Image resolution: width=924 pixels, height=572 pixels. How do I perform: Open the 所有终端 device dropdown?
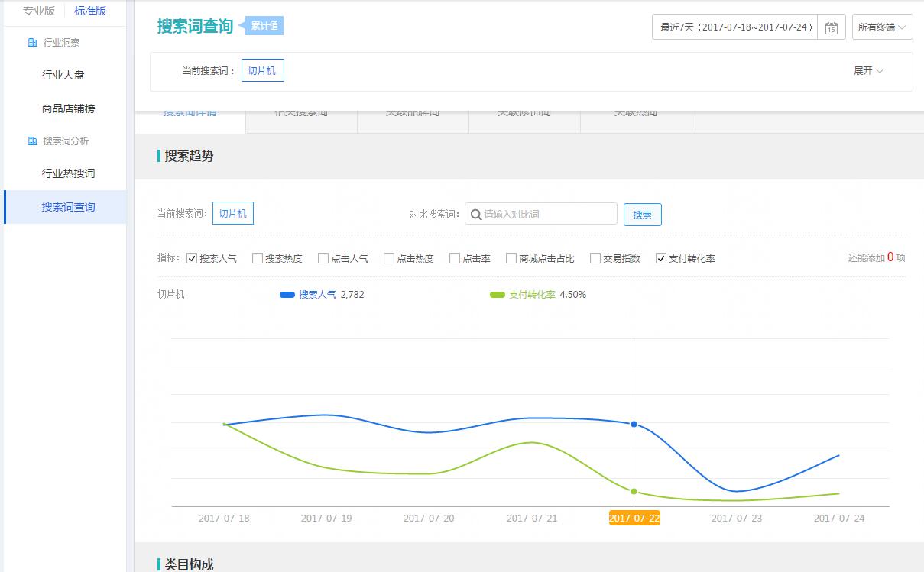click(x=882, y=27)
